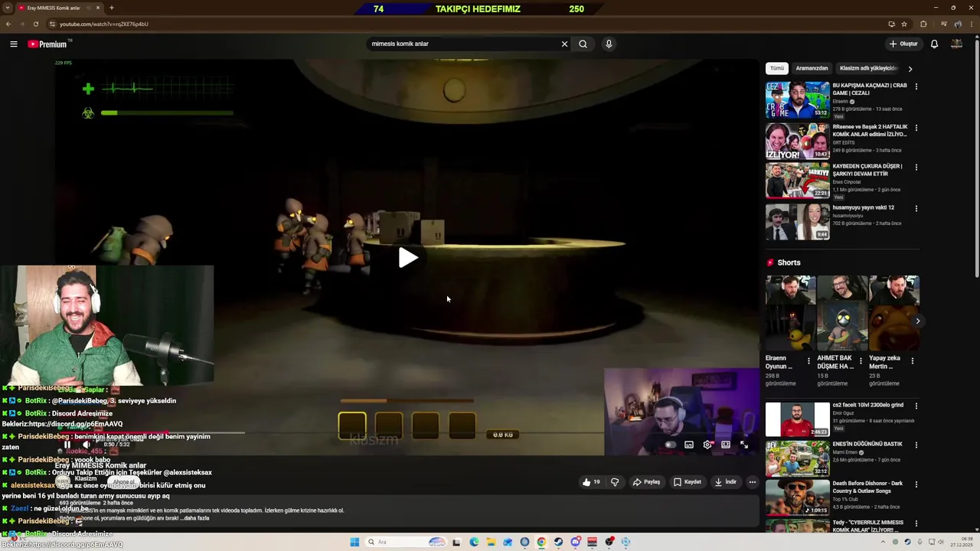Toggle the autoplay switch in the player
The image size is (980, 551).
pyautogui.click(x=671, y=445)
